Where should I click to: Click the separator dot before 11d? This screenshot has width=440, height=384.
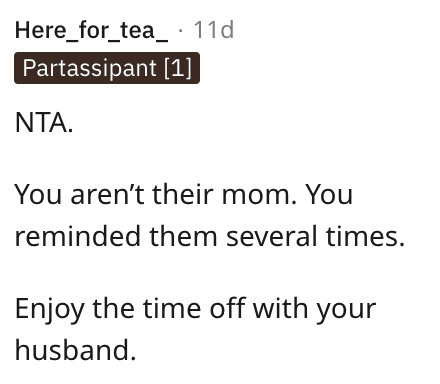(x=181, y=31)
